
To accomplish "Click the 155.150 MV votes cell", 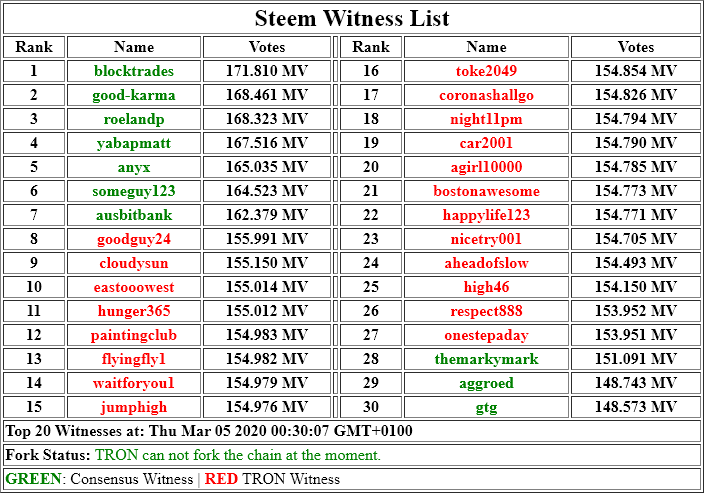I will (267, 263).
